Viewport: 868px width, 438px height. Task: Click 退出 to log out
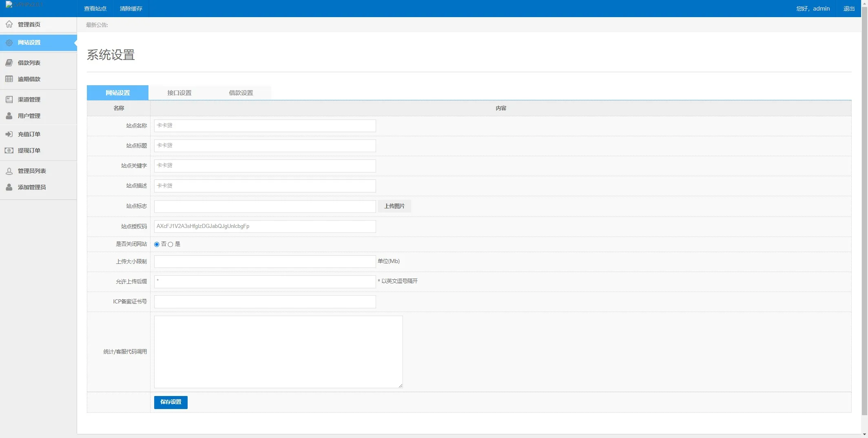[x=849, y=9]
